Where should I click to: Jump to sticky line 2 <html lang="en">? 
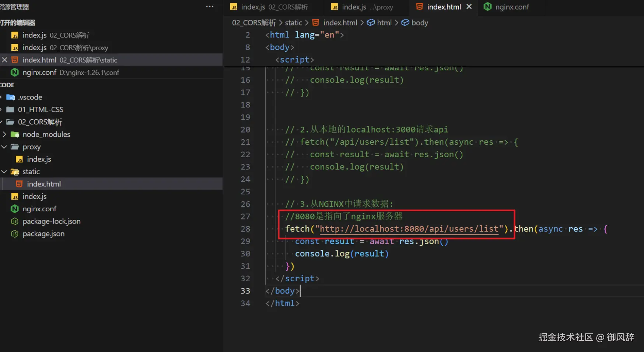point(305,35)
